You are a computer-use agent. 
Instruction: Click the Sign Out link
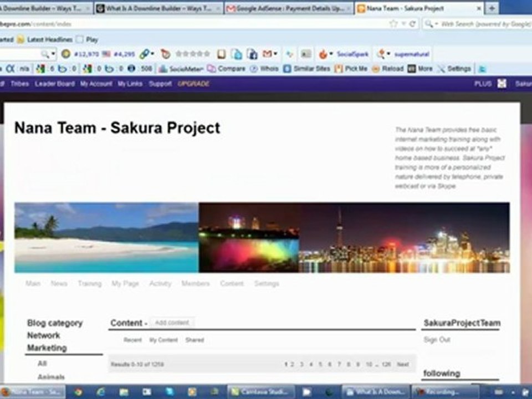pos(437,340)
